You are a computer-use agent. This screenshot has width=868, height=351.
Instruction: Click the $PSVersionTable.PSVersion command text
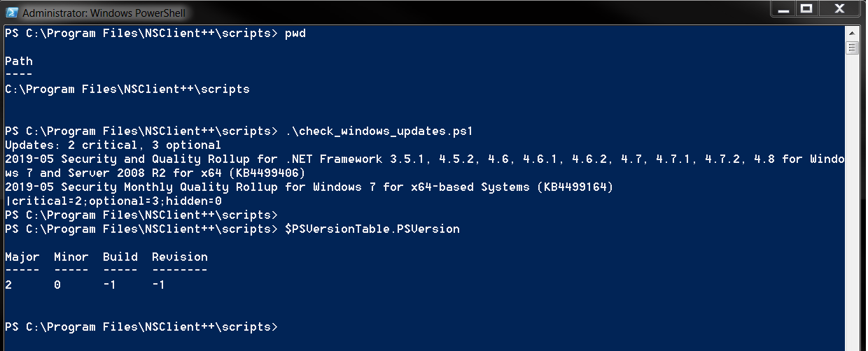click(x=372, y=229)
